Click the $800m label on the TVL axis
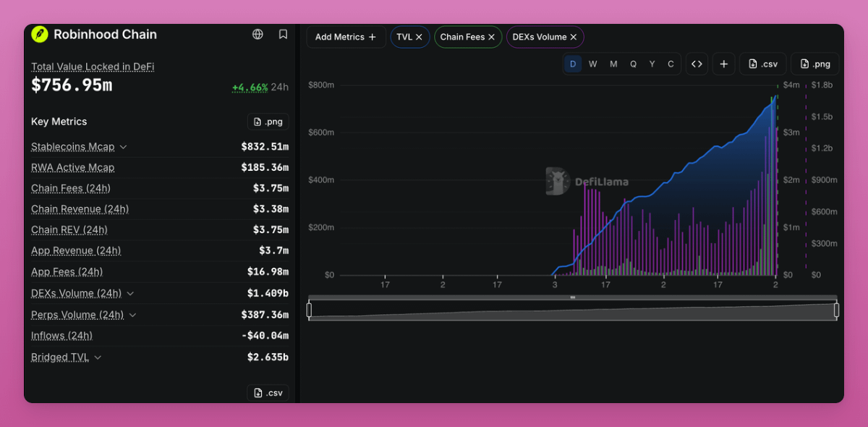The image size is (868, 427). (321, 85)
